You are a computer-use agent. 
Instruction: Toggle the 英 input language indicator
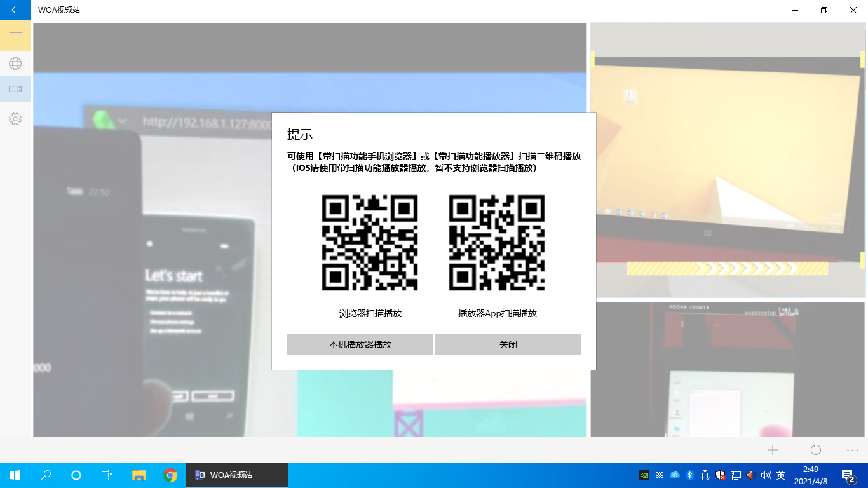(781, 475)
